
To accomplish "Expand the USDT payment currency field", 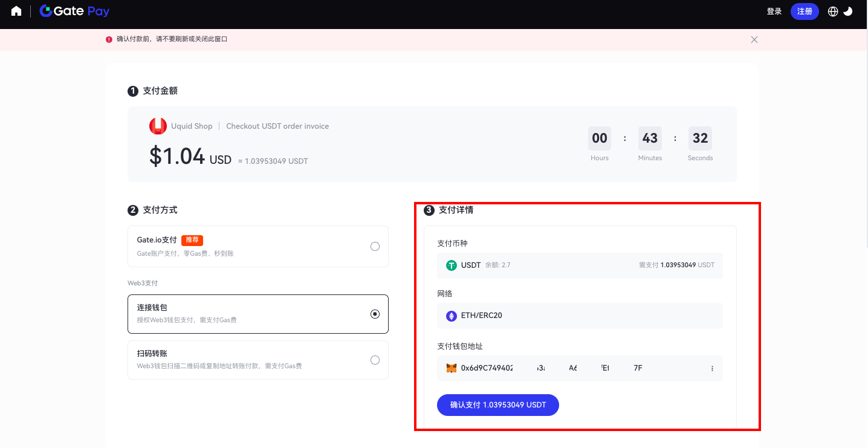I will pos(579,265).
